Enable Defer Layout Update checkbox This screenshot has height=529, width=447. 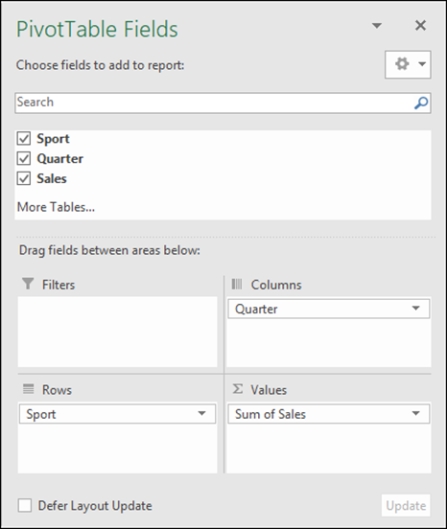click(25, 506)
